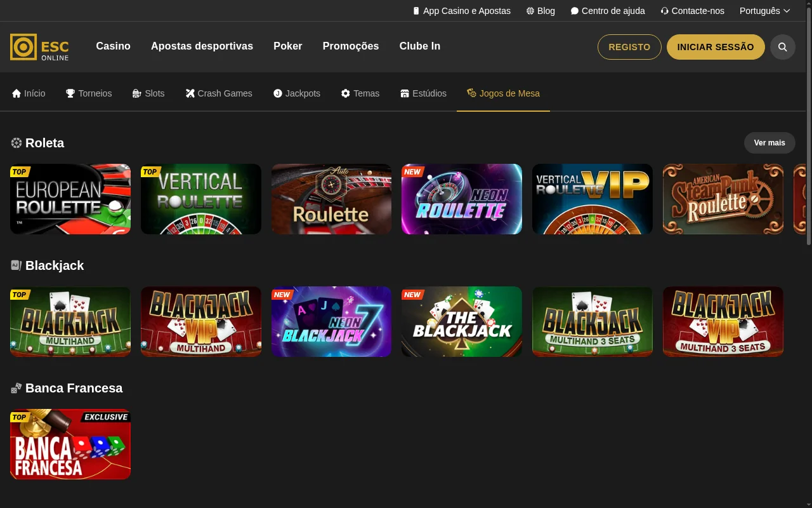Open Centro de ajuda link

tap(608, 11)
